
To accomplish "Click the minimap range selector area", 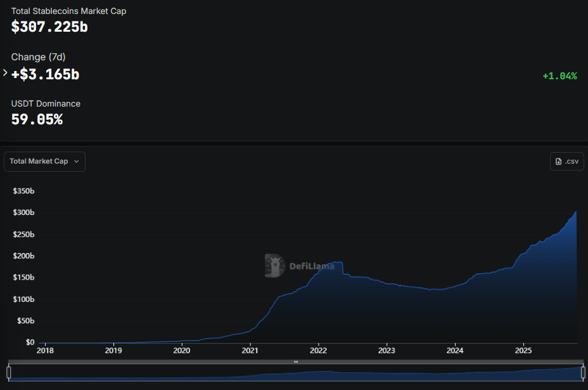I will pos(296,372).
